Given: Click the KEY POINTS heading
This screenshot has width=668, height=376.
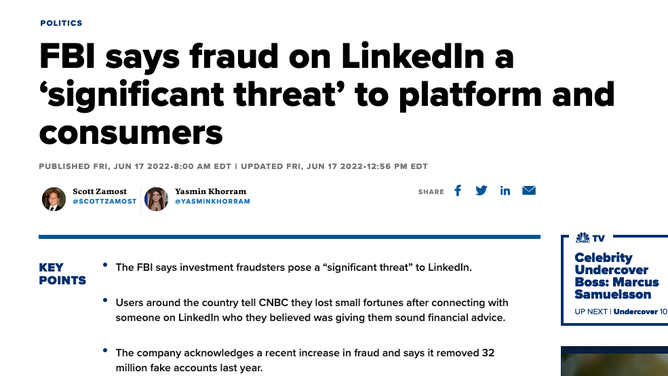Looking at the screenshot, I should (x=62, y=274).
